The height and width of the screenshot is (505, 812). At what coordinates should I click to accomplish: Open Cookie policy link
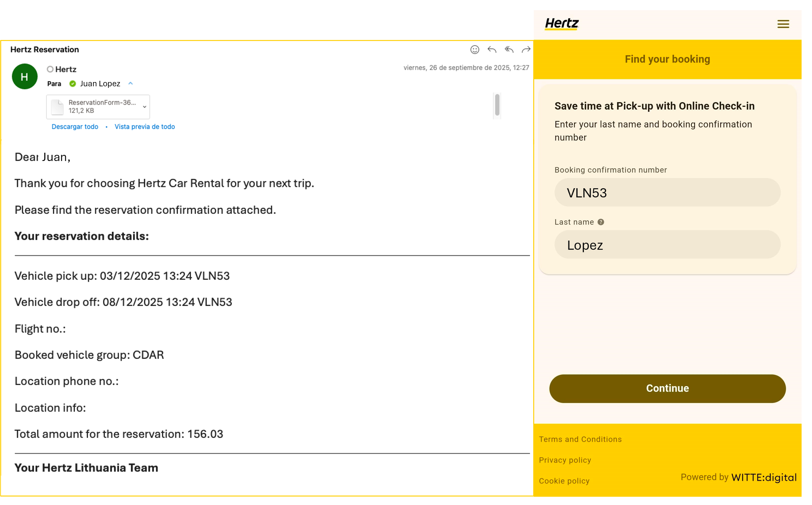click(x=564, y=481)
